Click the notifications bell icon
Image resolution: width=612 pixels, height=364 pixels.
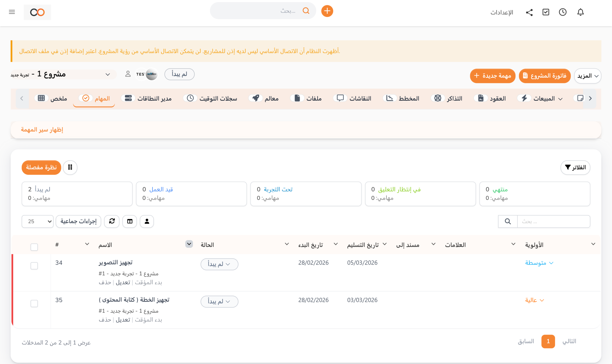(x=580, y=12)
